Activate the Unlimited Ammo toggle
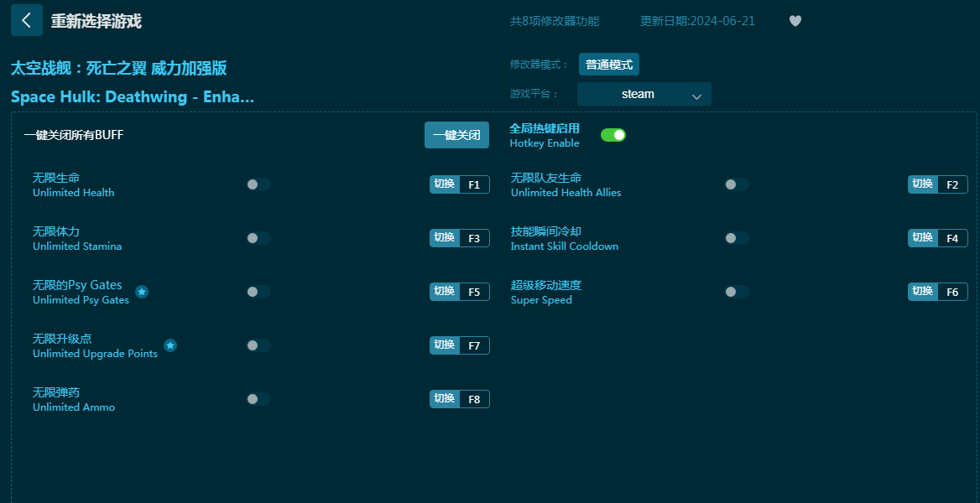980x503 pixels. tap(258, 399)
